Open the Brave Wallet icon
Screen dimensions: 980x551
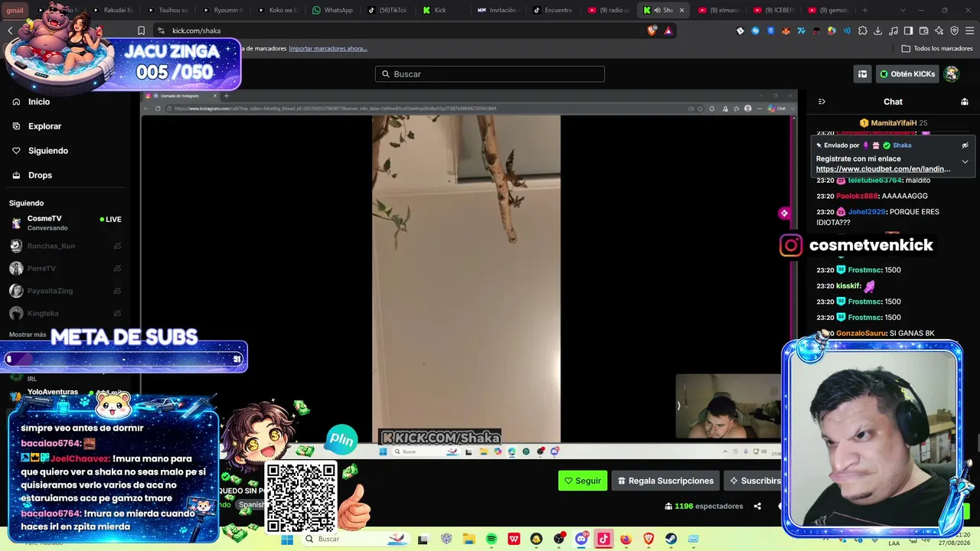click(x=924, y=31)
